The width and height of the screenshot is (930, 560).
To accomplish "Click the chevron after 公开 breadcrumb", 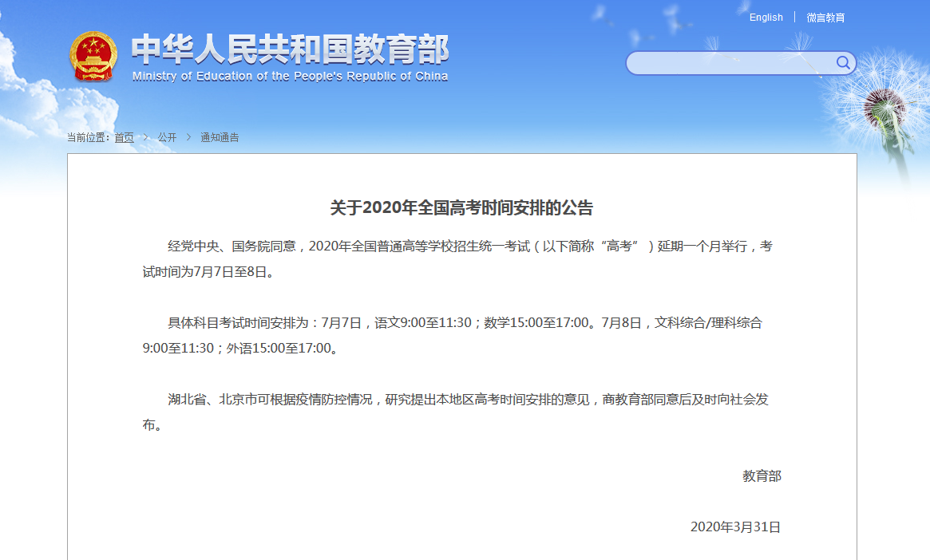I will pos(188,137).
